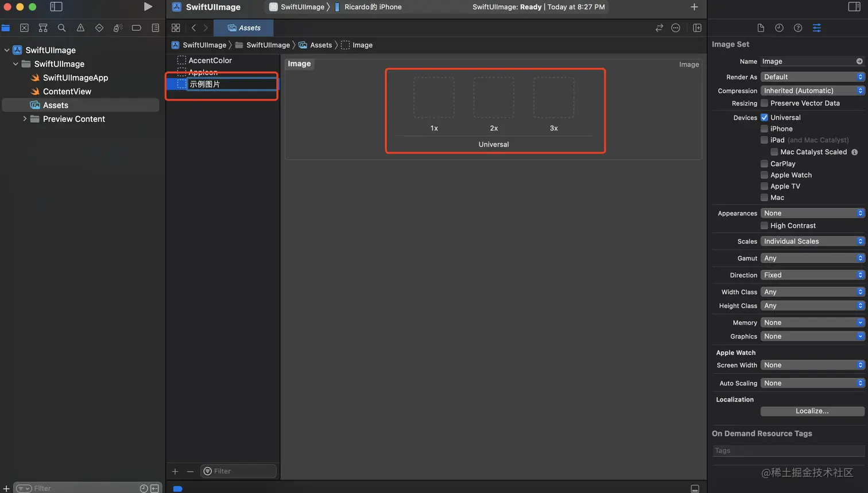The width and height of the screenshot is (868, 493).
Task: Select SwiftUIImageApp in the navigator
Action: click(75, 78)
